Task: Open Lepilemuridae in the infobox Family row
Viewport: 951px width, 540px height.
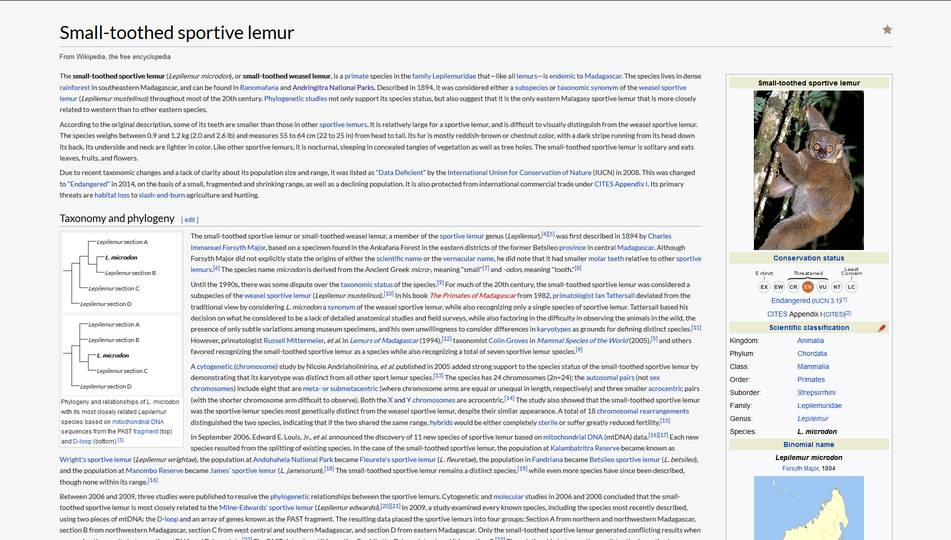Action: pos(819,405)
